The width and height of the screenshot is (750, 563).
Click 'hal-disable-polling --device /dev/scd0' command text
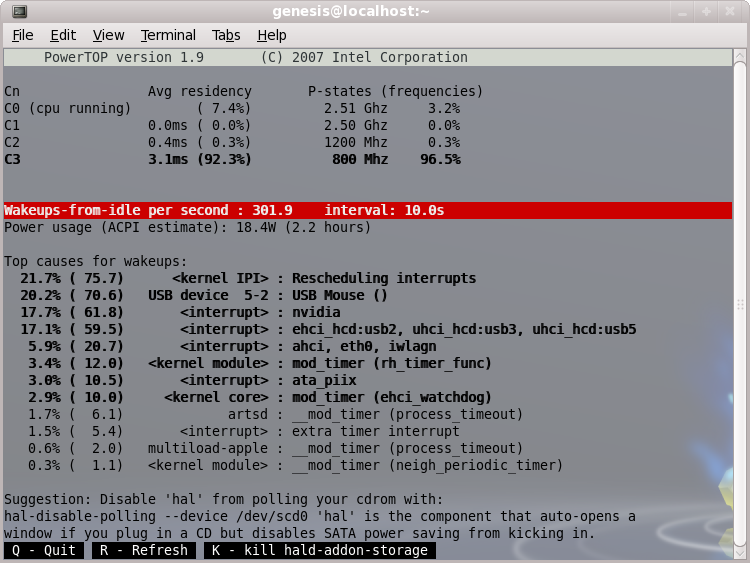[156, 517]
